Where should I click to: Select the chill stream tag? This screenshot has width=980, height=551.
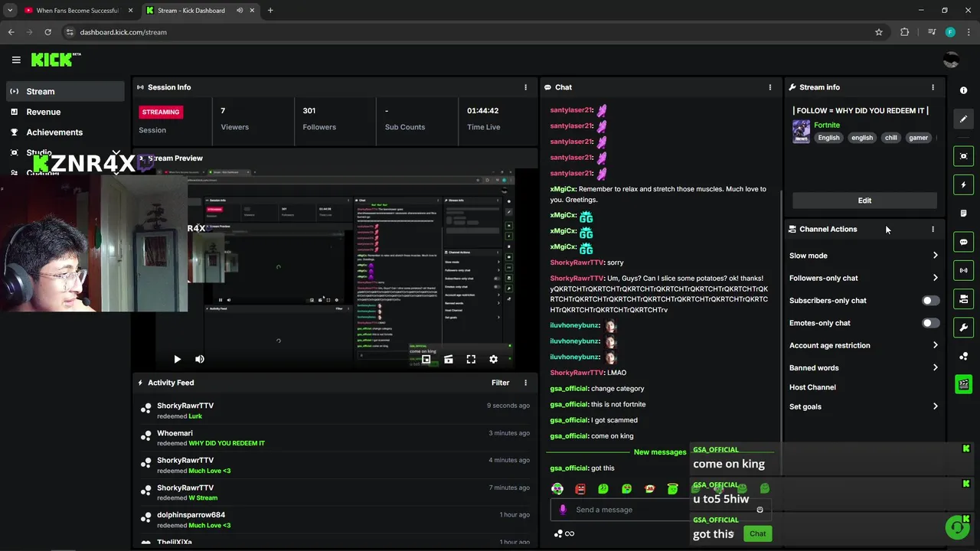[x=890, y=138]
